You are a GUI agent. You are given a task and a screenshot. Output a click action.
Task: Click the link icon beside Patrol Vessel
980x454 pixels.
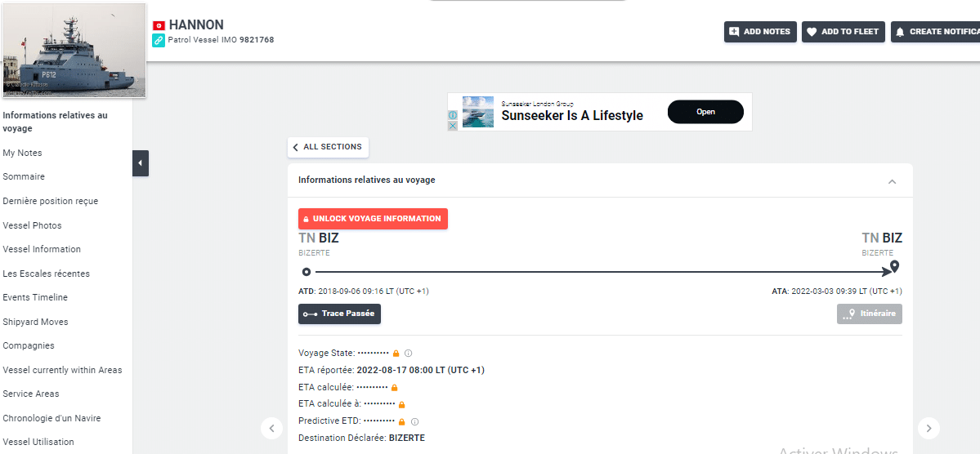[x=159, y=40]
